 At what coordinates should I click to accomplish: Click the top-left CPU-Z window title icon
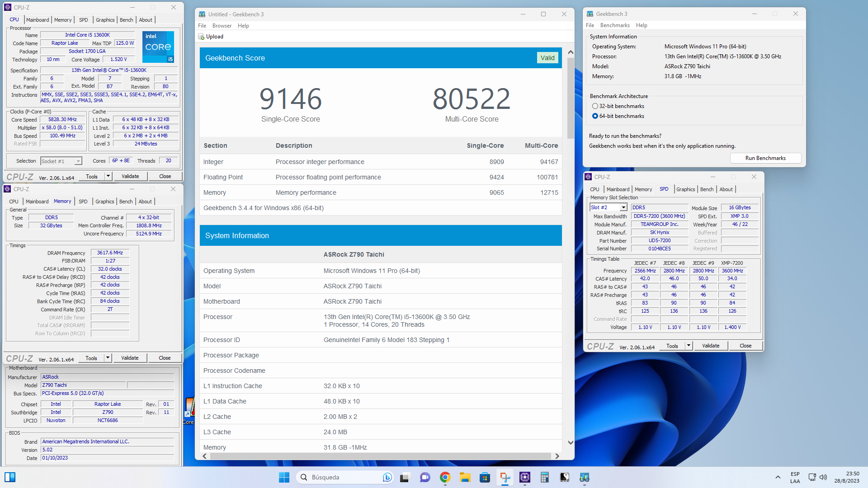[x=8, y=7]
